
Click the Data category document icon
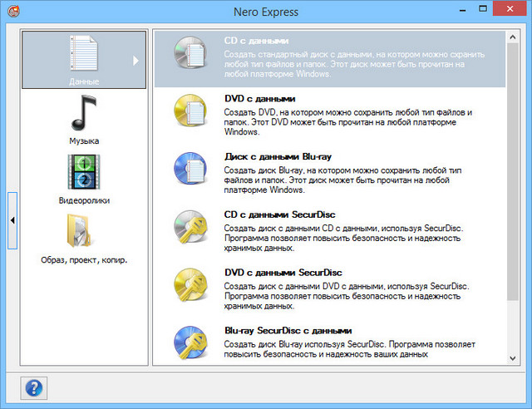[x=84, y=53]
